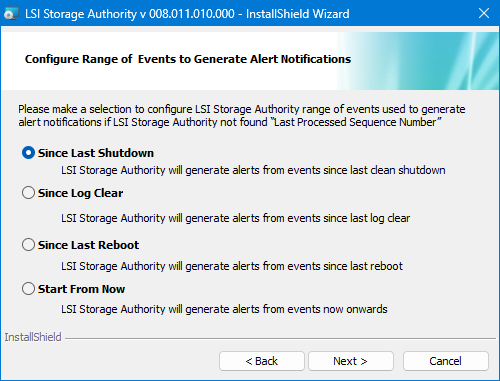Screen dimensions: 500x381
Task: Enable the Since Last Reboot radio option
Action: coord(28,245)
